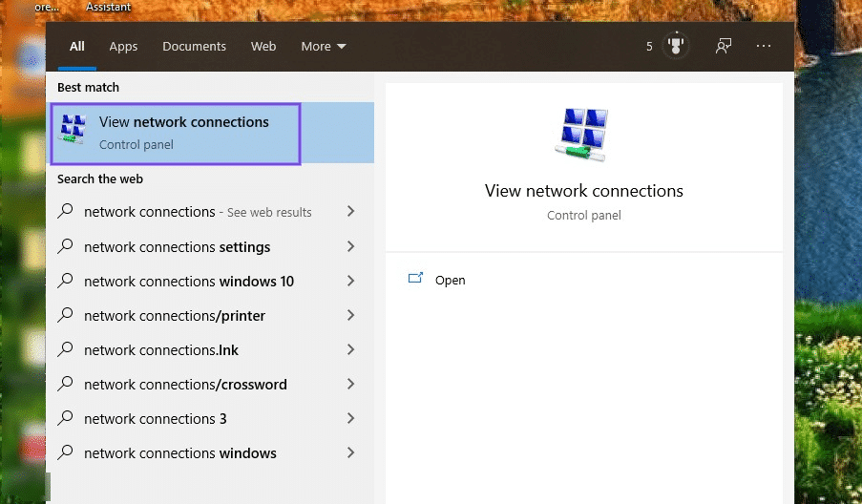This screenshot has width=862, height=504.
Task: Expand arrow for 'network connections/crossword' suggestion
Action: [x=350, y=384]
